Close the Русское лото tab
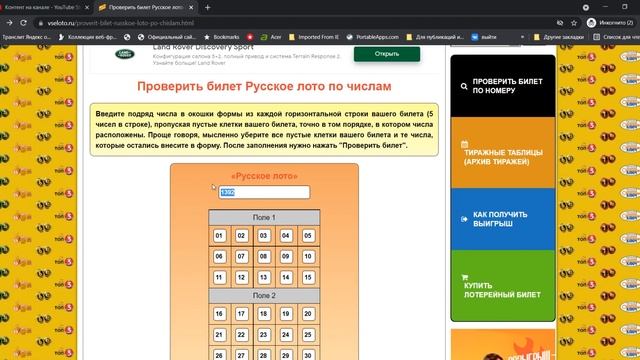This screenshot has width=640, height=360. (191, 7)
